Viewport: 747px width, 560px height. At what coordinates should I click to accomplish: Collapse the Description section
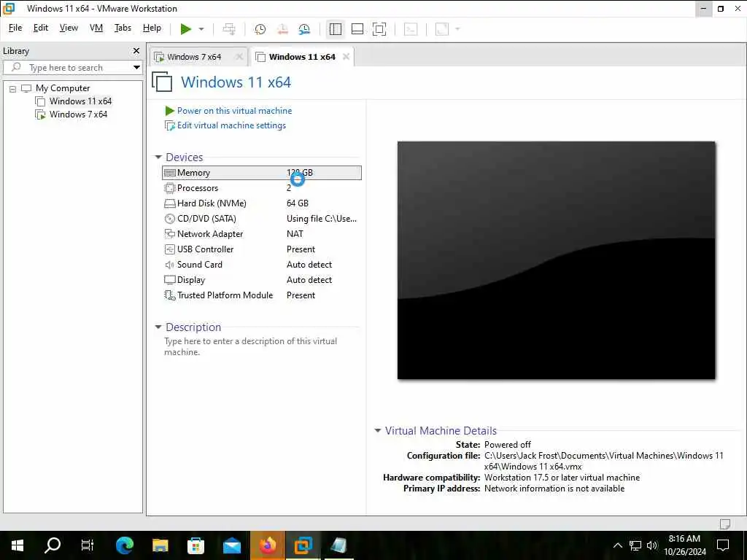(x=158, y=327)
